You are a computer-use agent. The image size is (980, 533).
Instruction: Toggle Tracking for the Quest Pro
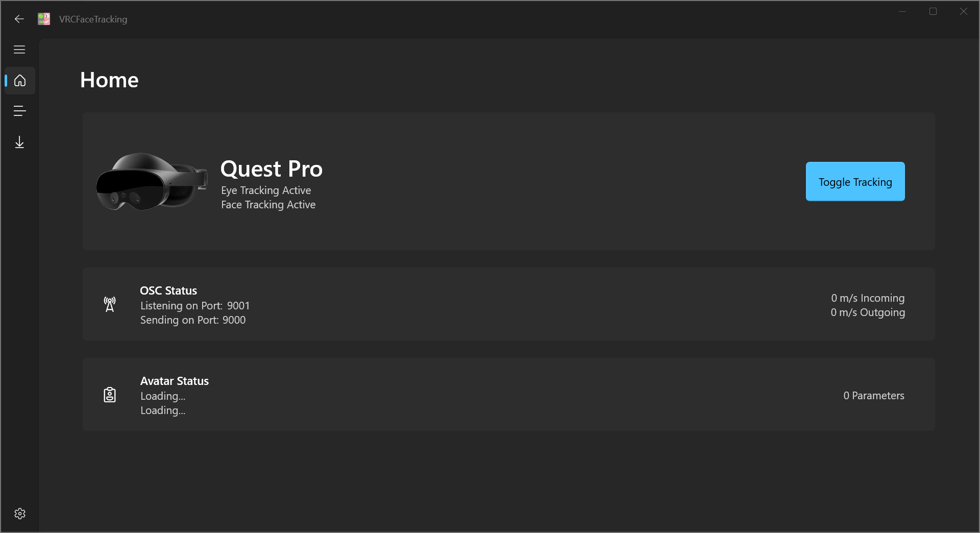[854, 181]
